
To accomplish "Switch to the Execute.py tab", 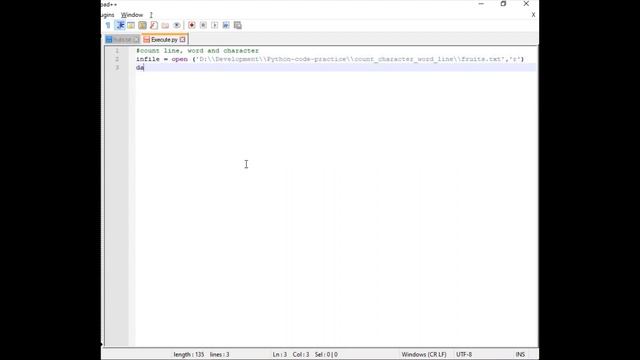I will [x=164, y=40].
